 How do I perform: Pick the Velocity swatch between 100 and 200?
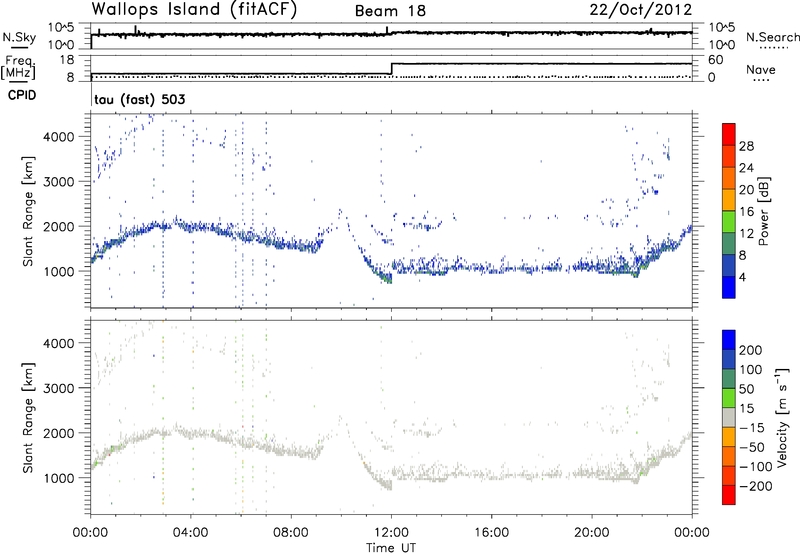729,359
